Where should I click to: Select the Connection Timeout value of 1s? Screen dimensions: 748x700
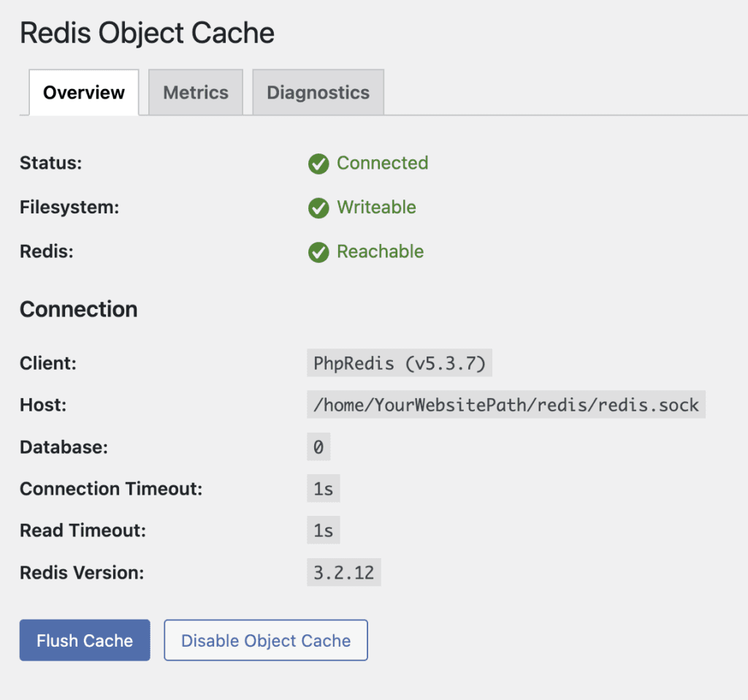[323, 488]
